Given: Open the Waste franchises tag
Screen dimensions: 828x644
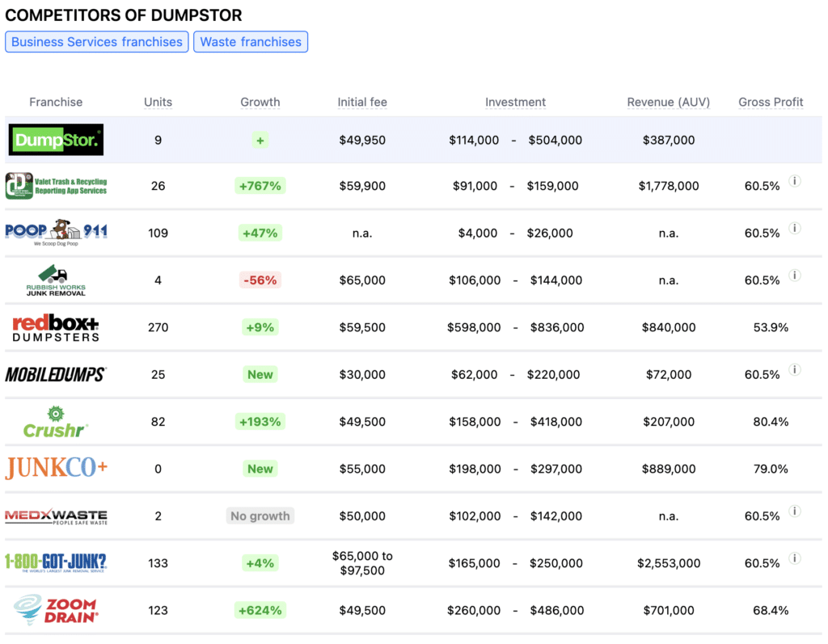Looking at the screenshot, I should coord(251,42).
